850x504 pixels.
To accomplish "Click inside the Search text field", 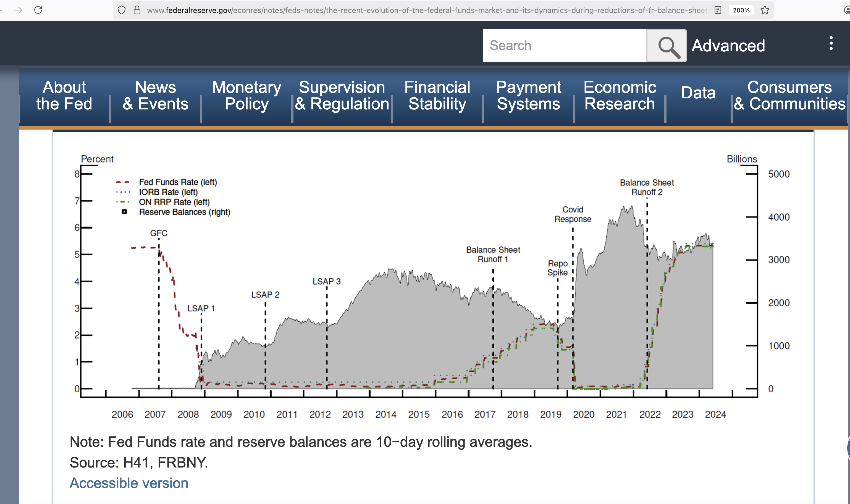I will click(564, 46).
